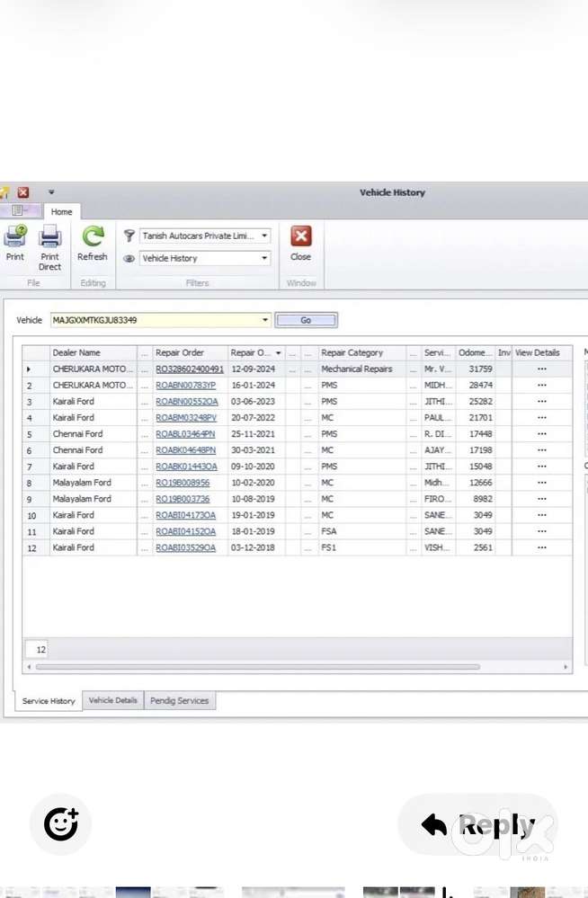
Task: Click the Repair Order date column sort arrow
Action: click(x=279, y=352)
